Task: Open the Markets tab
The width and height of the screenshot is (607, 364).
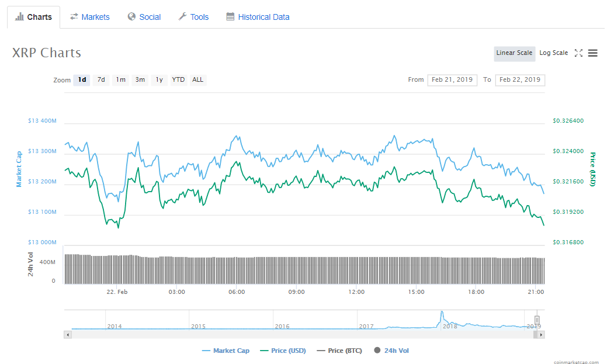Action: pyautogui.click(x=90, y=17)
